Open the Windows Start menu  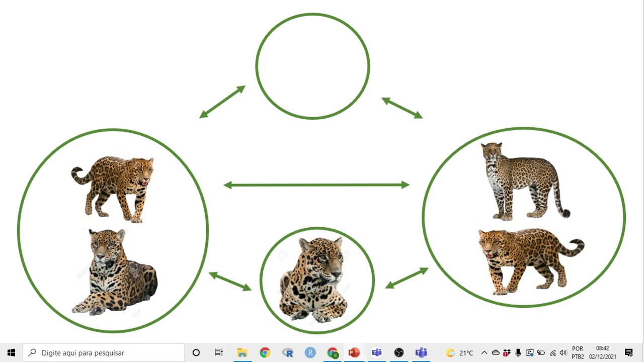(11, 352)
